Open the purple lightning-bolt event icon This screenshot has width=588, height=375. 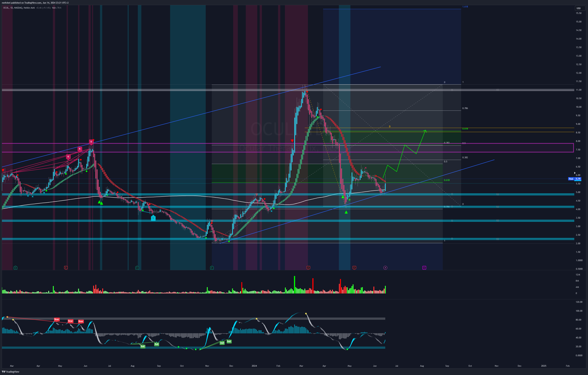[385, 268]
